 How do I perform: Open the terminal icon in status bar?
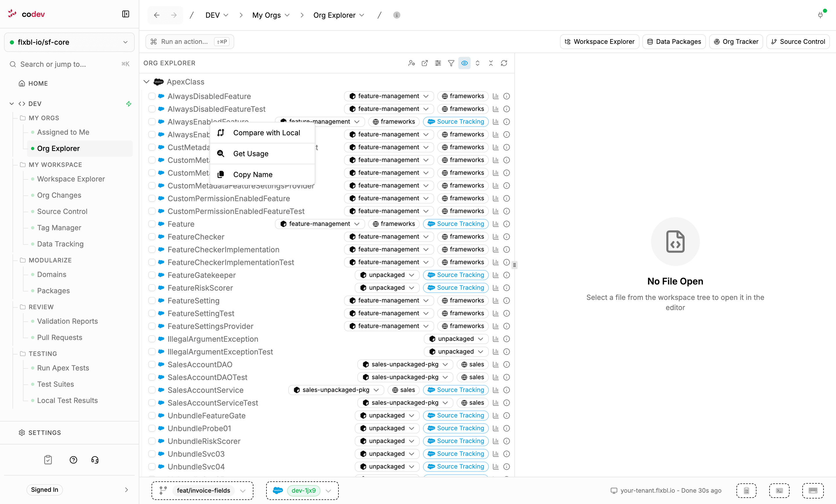(x=779, y=490)
